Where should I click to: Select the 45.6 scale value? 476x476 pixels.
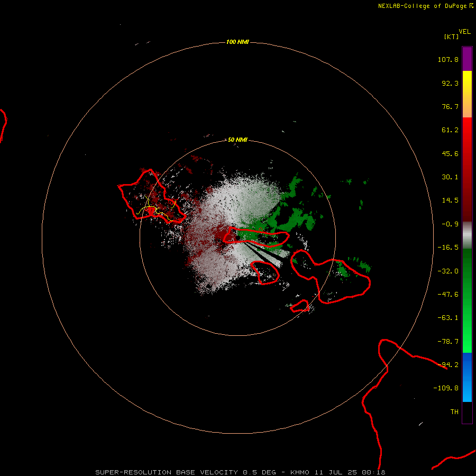(x=450, y=153)
